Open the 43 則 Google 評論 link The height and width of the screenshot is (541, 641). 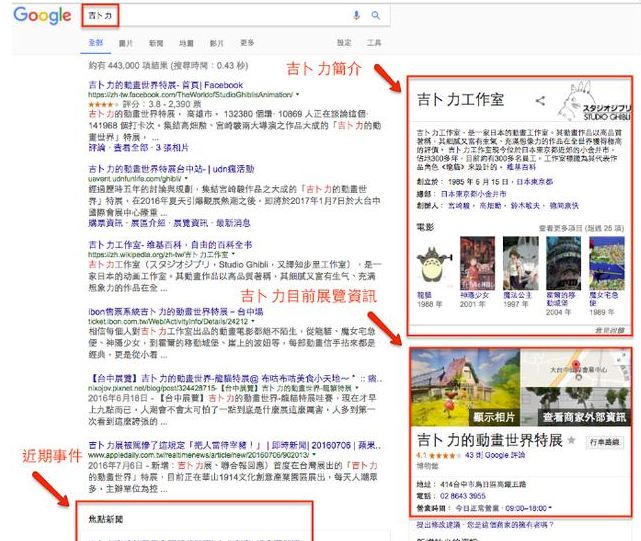pyautogui.click(x=495, y=455)
